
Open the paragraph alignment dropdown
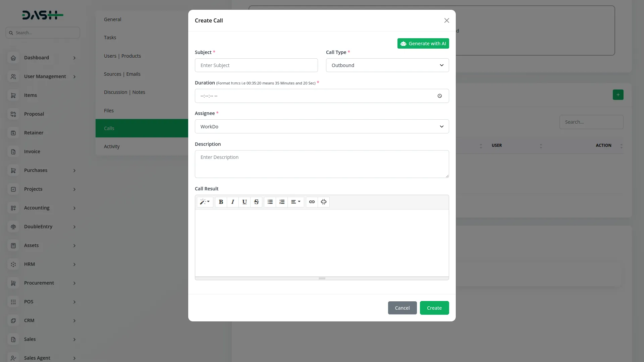coord(296,202)
